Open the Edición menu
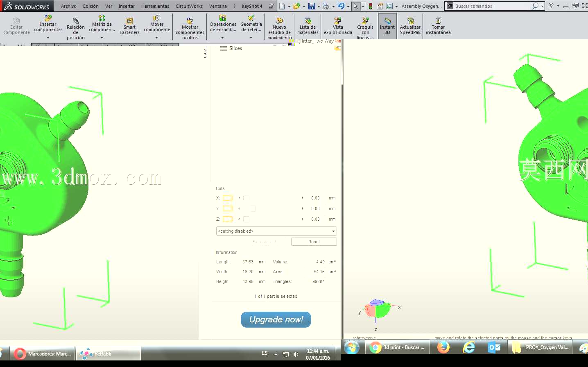Screen dimensions: 588x367 click(91, 6)
